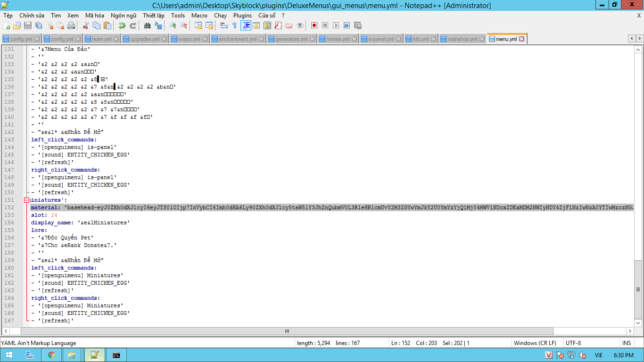
Task: Click the Close All documents toolbar icon
Action: coord(60,25)
